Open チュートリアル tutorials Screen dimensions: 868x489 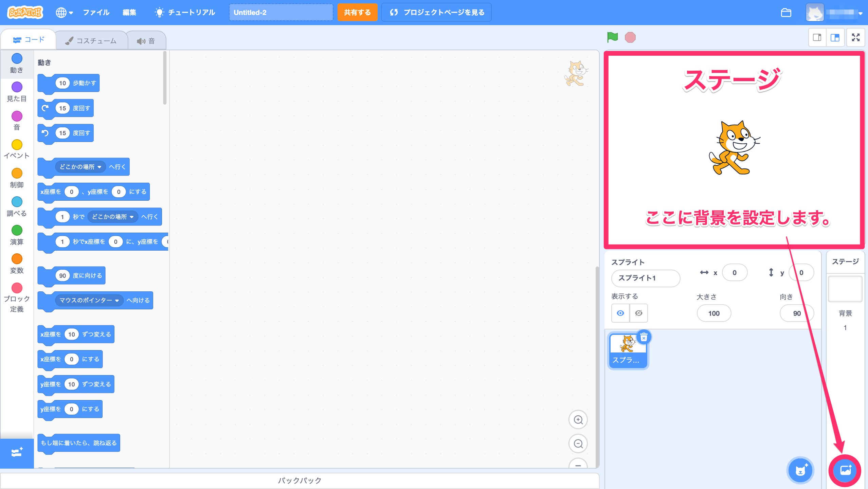click(185, 13)
